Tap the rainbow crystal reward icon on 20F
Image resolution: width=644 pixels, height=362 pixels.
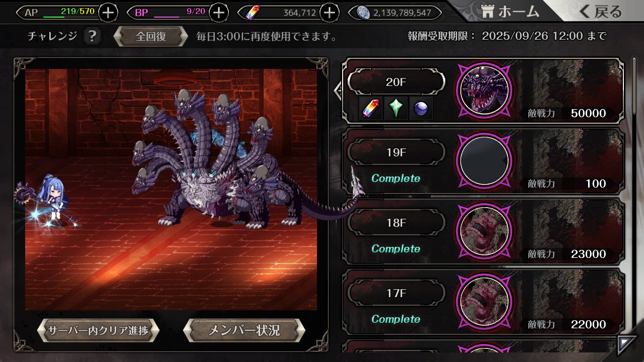point(372,108)
